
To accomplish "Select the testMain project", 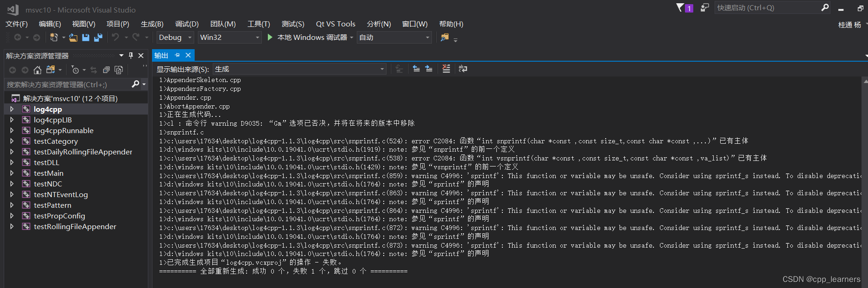I will [48, 173].
